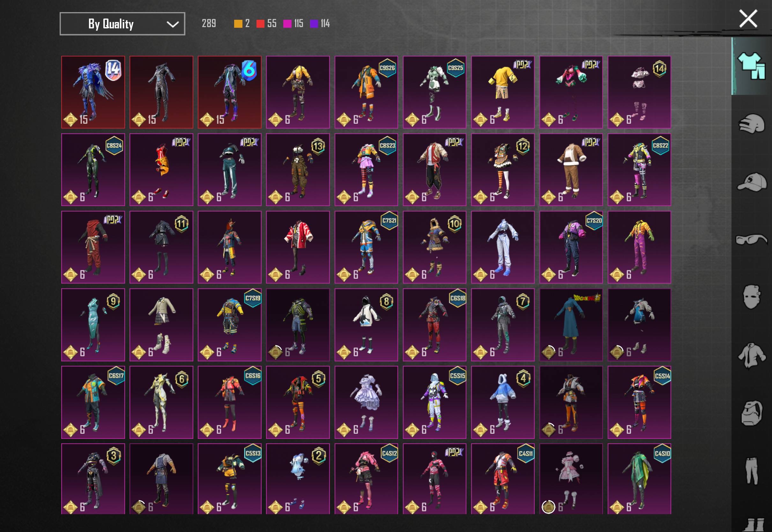Open the face mask category
772x532 pixels.
[x=752, y=297]
